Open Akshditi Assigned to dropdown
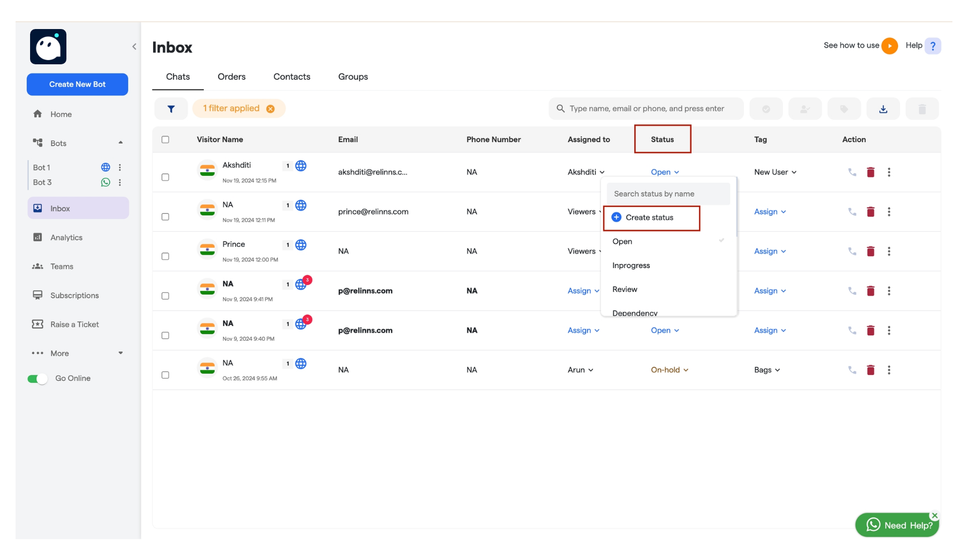968x560 pixels. pos(586,172)
